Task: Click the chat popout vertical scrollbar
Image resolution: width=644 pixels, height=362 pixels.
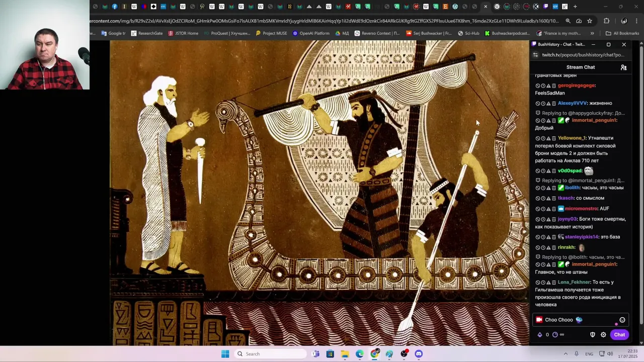Action: (x=641, y=186)
